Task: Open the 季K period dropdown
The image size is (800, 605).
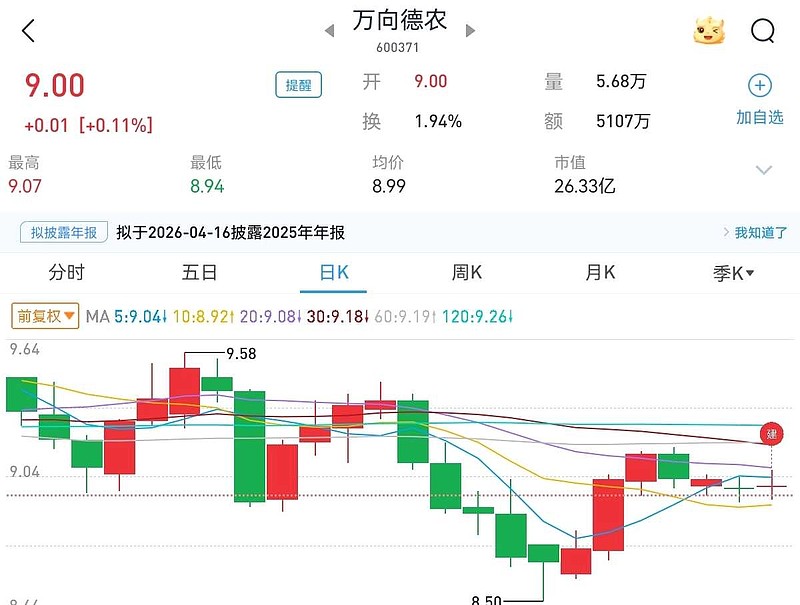Action: click(733, 273)
